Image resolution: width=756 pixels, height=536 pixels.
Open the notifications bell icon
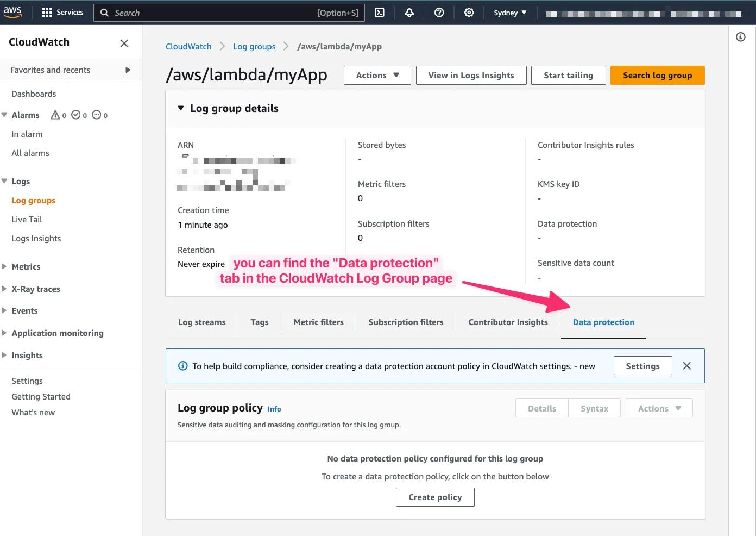(409, 12)
